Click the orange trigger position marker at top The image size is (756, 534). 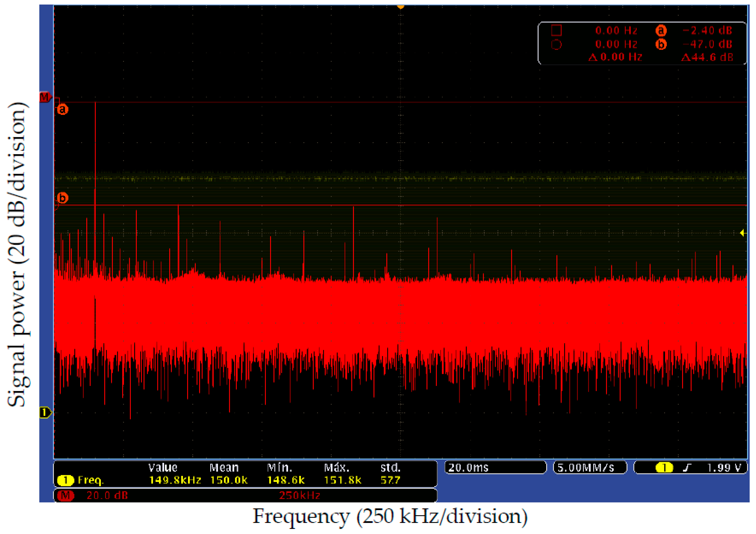(x=400, y=6)
